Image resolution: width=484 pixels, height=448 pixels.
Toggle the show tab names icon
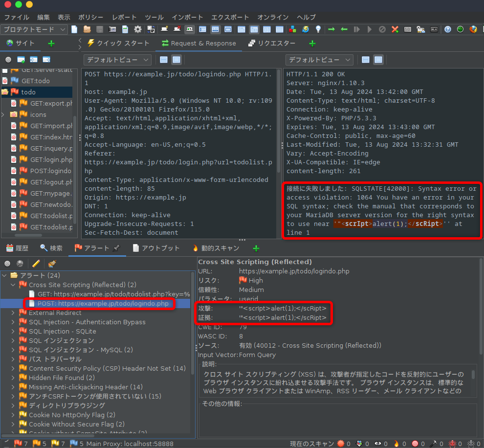[x=190, y=29]
